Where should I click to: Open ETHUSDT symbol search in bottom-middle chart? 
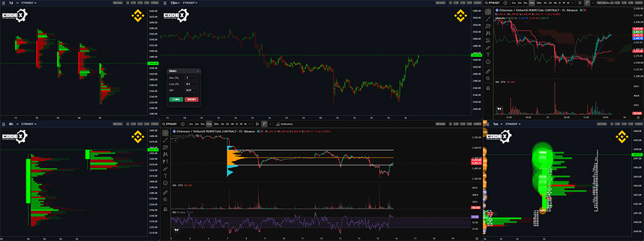[x=170, y=124]
